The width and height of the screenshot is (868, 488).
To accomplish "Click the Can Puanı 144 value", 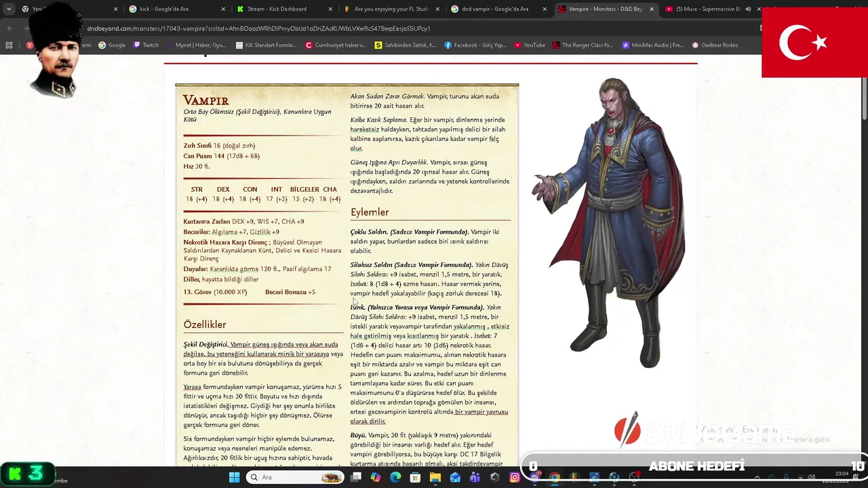I will 221,156.
